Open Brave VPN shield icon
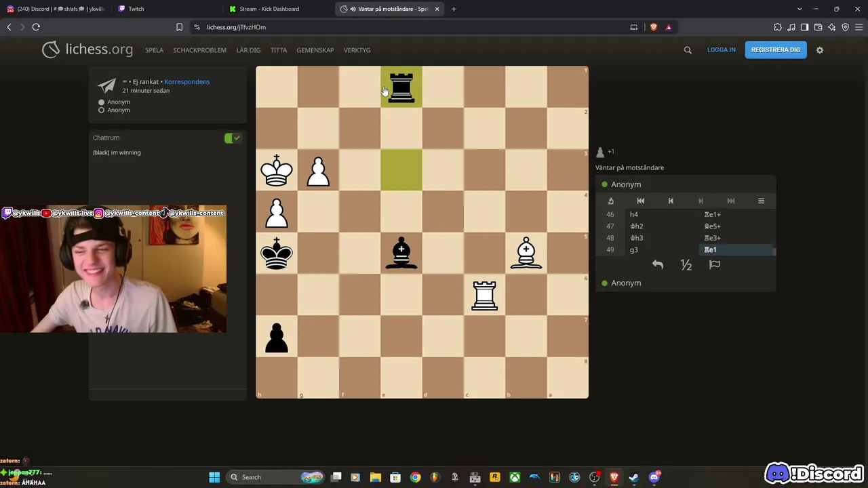 tap(845, 27)
